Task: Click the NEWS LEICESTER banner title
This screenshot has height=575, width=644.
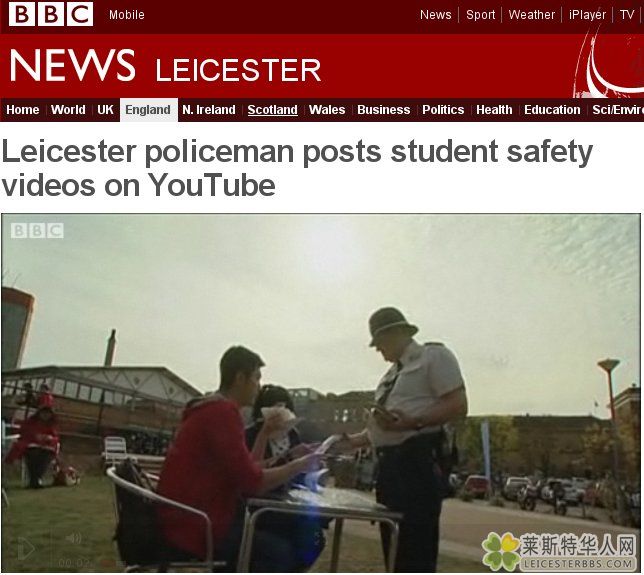Action: (x=165, y=66)
